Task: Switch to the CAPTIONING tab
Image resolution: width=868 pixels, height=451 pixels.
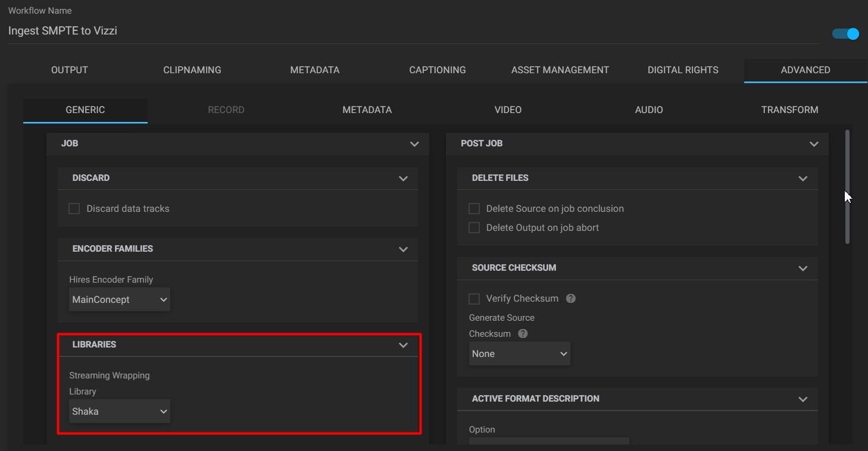Action: tap(437, 70)
